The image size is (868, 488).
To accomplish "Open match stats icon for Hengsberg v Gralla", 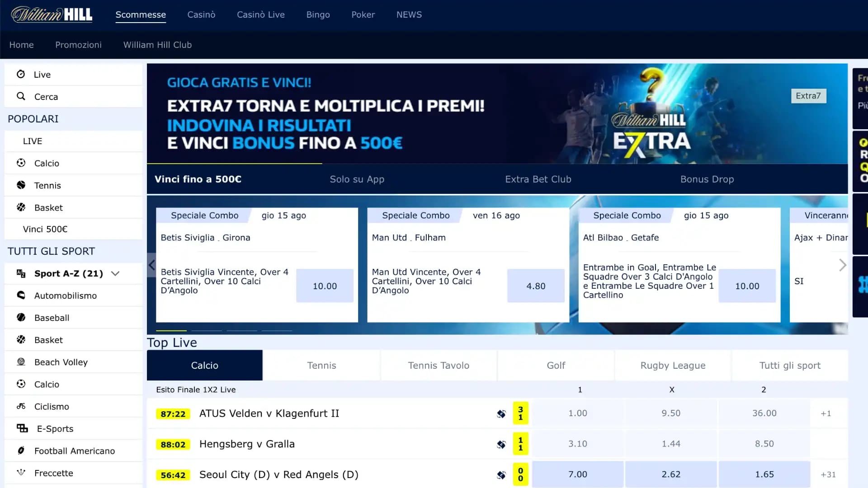I will tap(501, 445).
